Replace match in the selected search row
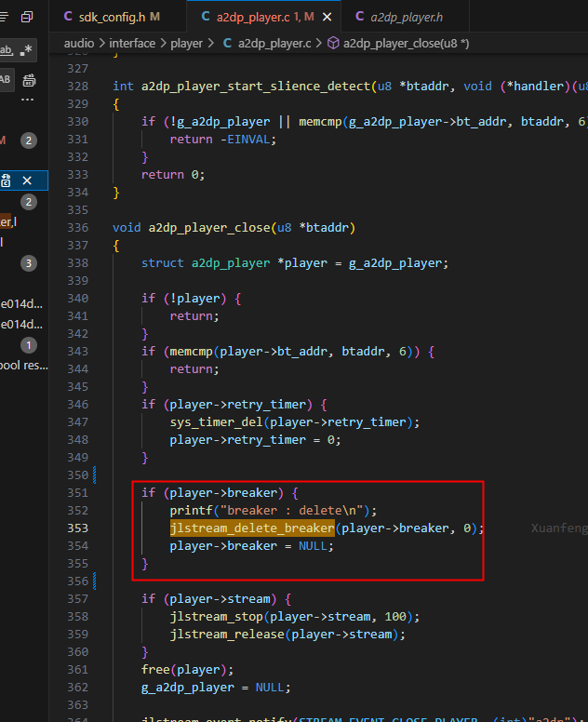Image resolution: width=588 pixels, height=722 pixels. 6,180
